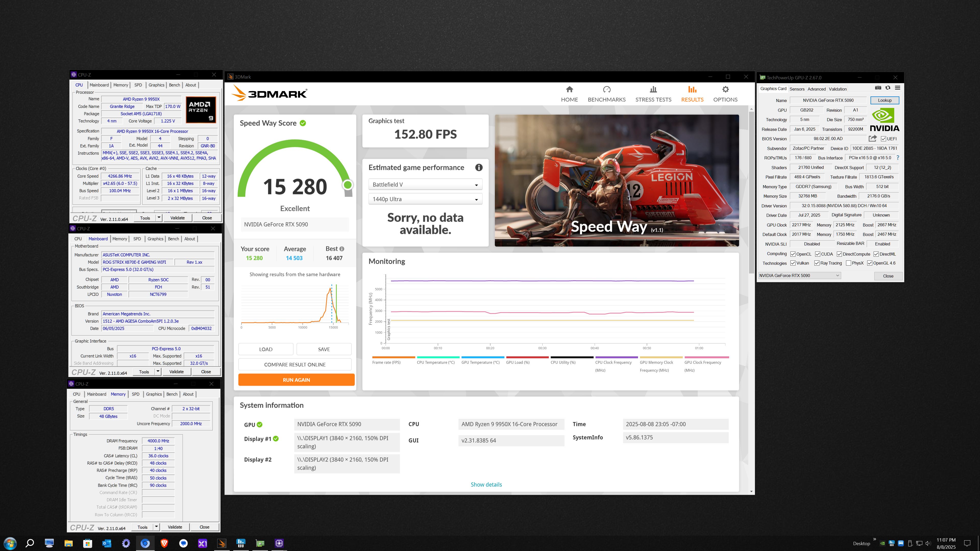Toggle the PhysX checkbox
The height and width of the screenshot is (551, 980).
coord(848,263)
